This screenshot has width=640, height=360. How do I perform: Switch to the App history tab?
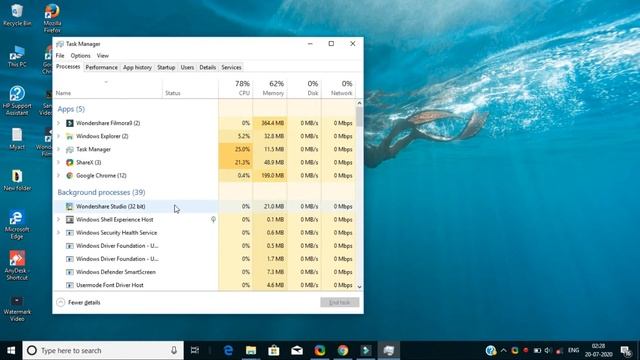137,67
